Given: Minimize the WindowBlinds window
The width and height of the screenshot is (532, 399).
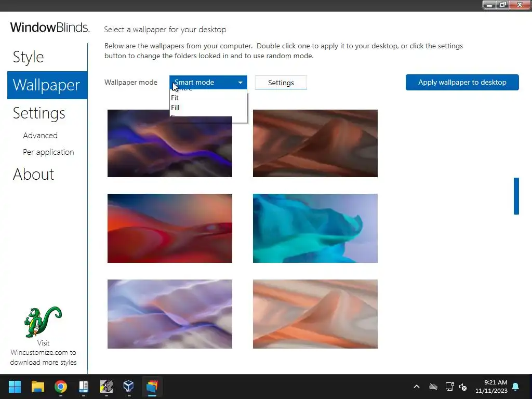Looking at the screenshot, I should coord(489,5).
